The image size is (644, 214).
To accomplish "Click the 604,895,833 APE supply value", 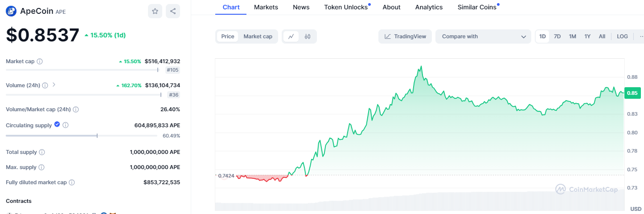I will click(157, 125).
